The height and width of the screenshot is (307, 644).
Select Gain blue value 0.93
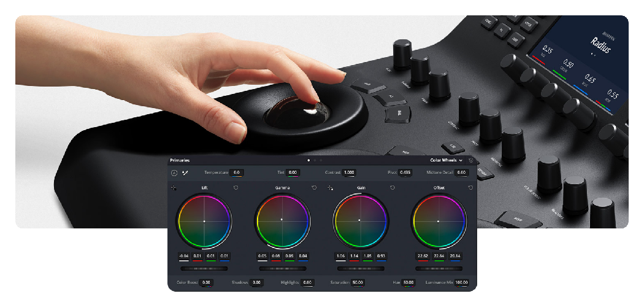coord(381,257)
